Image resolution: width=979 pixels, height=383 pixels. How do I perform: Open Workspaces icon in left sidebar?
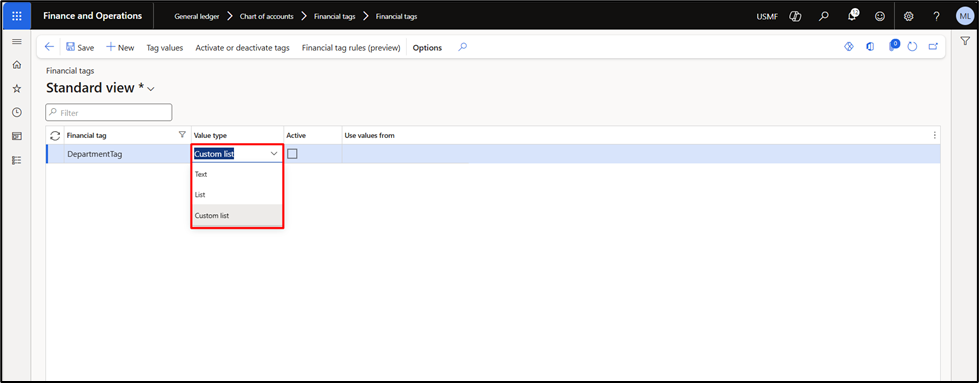click(x=17, y=136)
